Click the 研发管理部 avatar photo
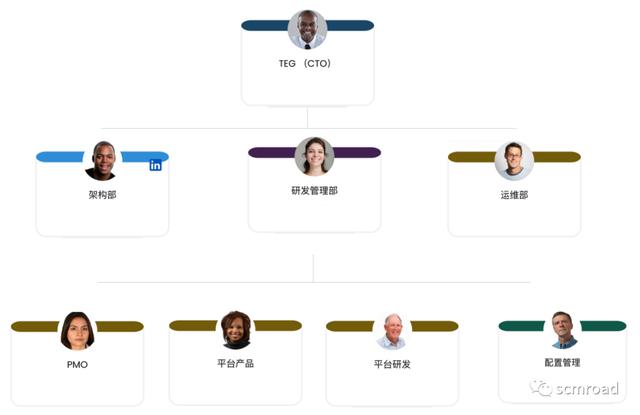The height and width of the screenshot is (415, 640). pos(314,156)
